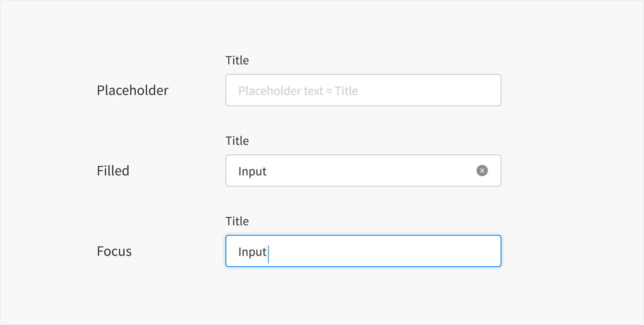The width and height of the screenshot is (644, 325).
Task: Select the Placeholder state label on the left
Action: (133, 90)
